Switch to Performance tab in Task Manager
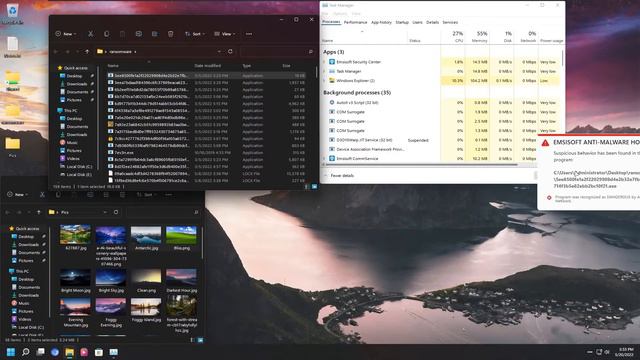The image size is (640, 360). pos(355,22)
